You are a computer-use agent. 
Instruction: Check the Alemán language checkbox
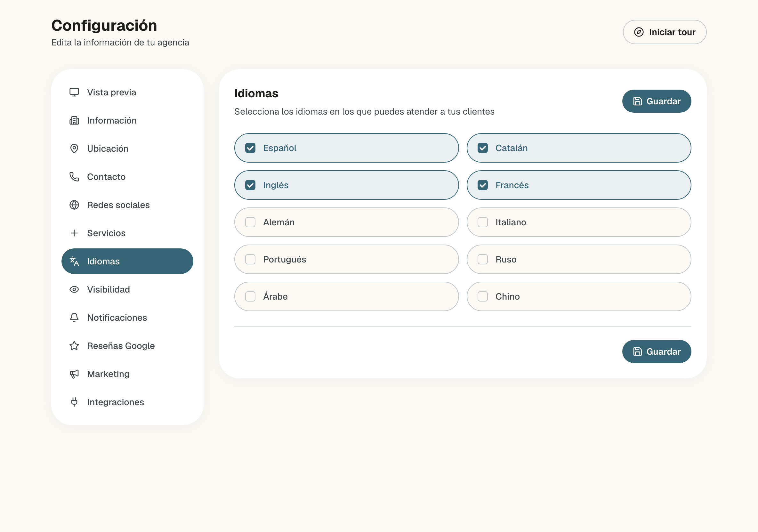(x=250, y=222)
